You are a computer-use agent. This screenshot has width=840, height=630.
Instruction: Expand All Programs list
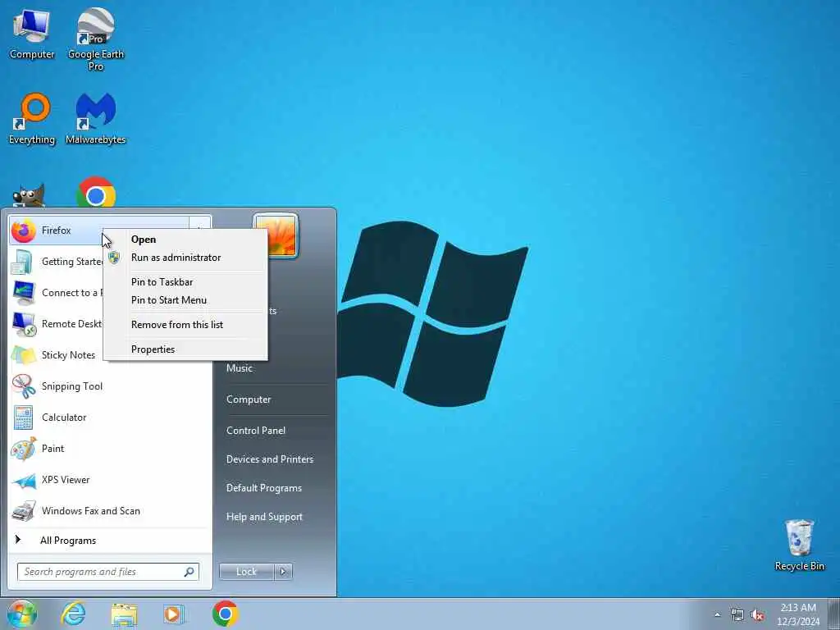(110, 540)
